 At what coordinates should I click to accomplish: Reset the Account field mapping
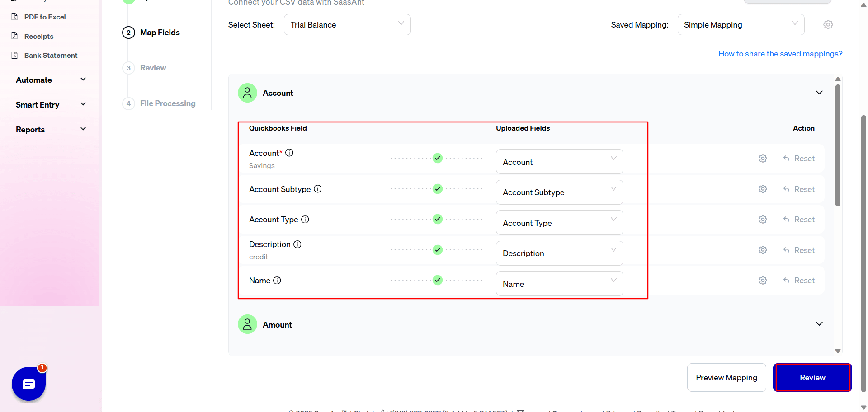[799, 159]
